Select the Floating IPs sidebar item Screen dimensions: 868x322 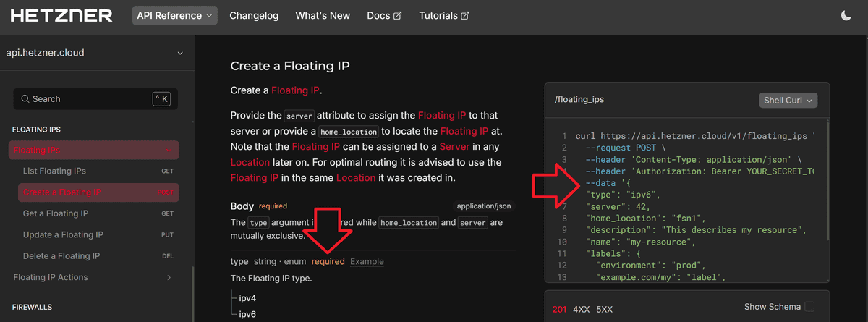pos(94,151)
